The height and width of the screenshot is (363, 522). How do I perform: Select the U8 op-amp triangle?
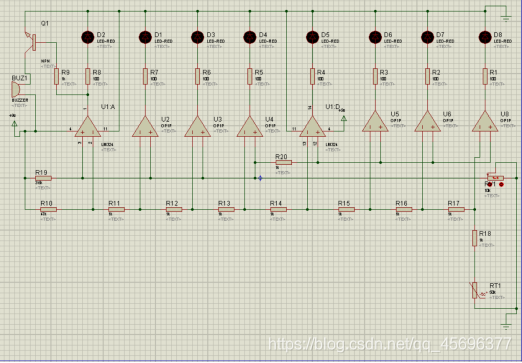tap(485, 122)
